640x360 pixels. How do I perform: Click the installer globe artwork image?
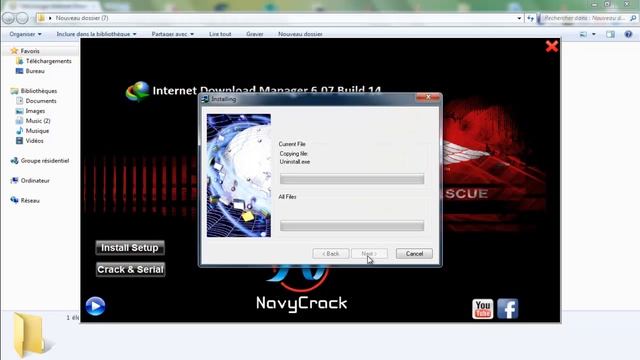click(239, 176)
